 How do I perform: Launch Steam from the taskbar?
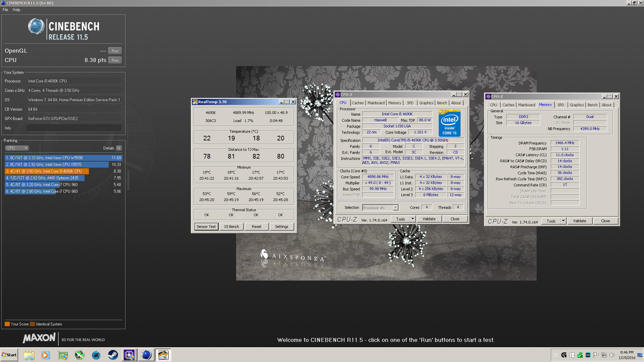pyautogui.click(x=113, y=355)
